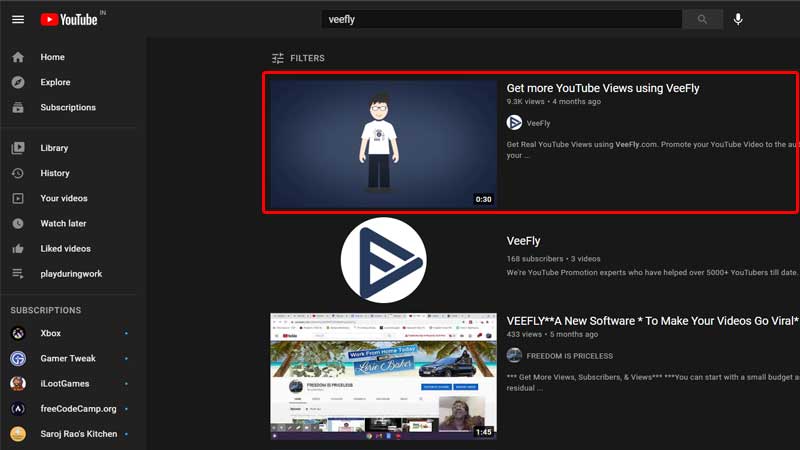The height and width of the screenshot is (450, 800).
Task: Open Subscriptions in the sidebar
Action: (x=68, y=107)
